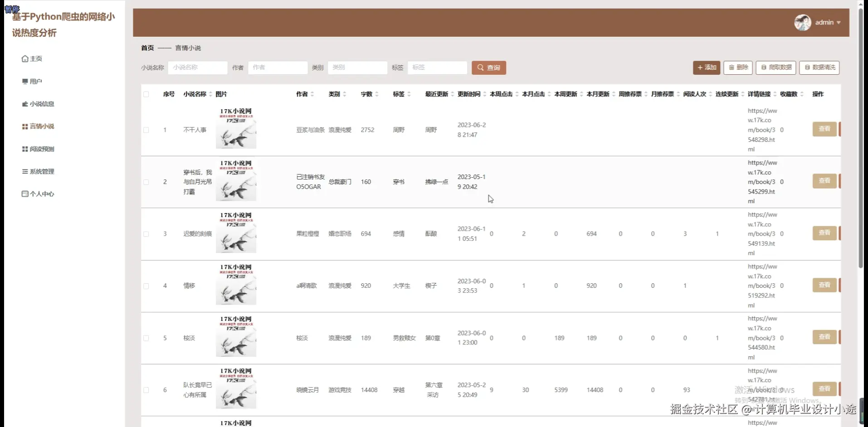Viewport: 868px width, 427px height.
Task: Click 查看 for the 迟爱的刻痕 row
Action: tap(824, 233)
